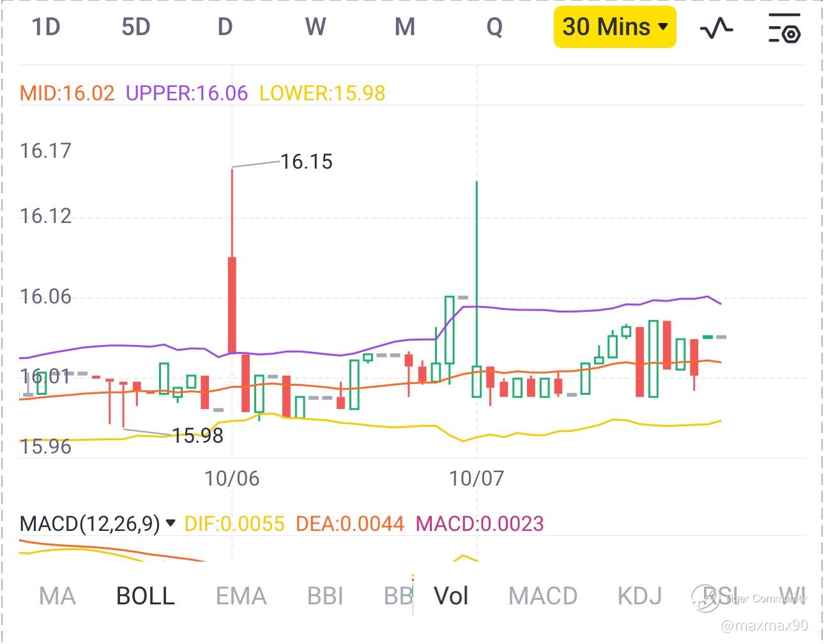
Task: Click the 16.12 price axis label
Action: tap(45, 216)
